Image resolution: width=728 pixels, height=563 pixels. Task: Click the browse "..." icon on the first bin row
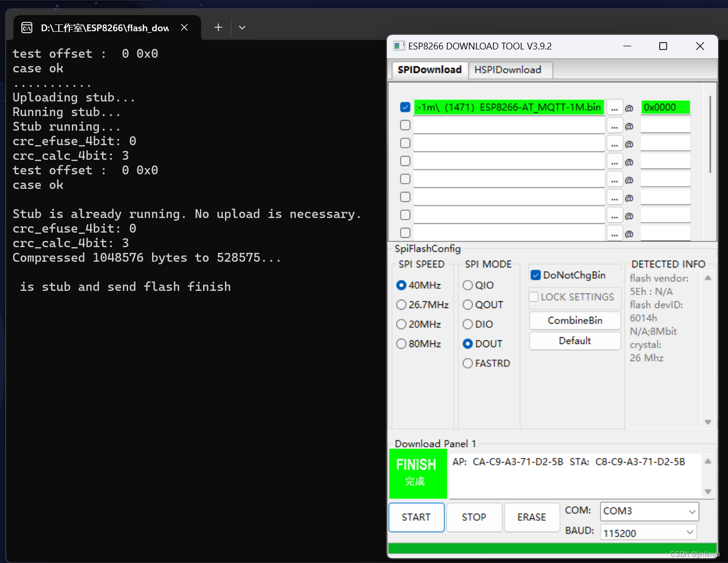(614, 108)
